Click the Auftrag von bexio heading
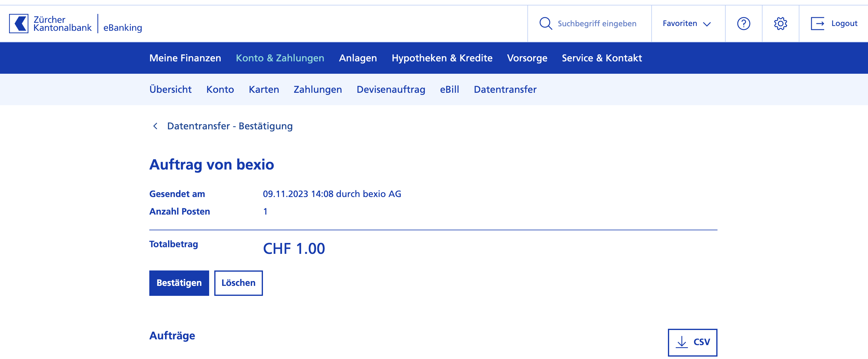Screen dimensions: 868x359 [x=212, y=164]
